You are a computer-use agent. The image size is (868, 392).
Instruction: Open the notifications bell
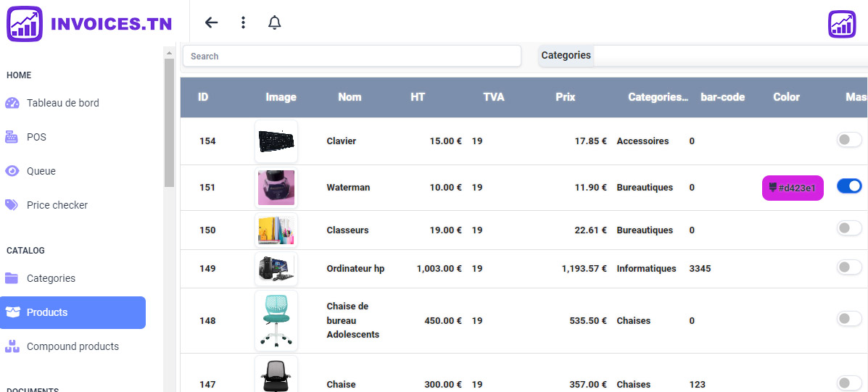(274, 22)
